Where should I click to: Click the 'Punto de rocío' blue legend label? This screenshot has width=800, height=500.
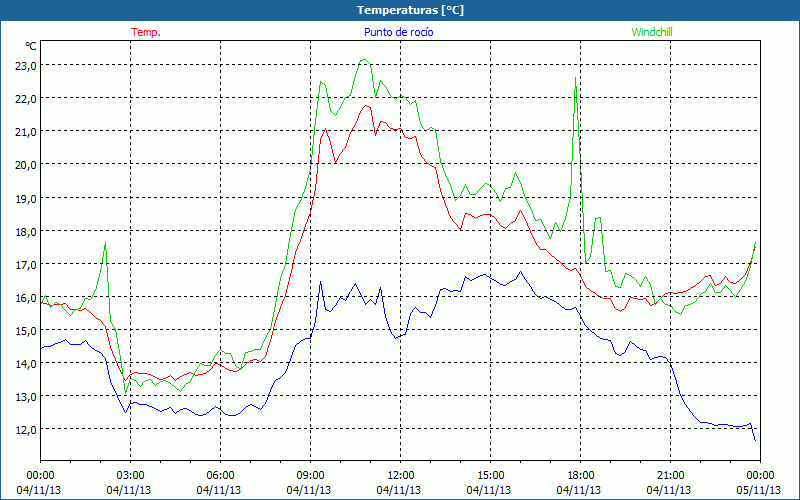398,32
